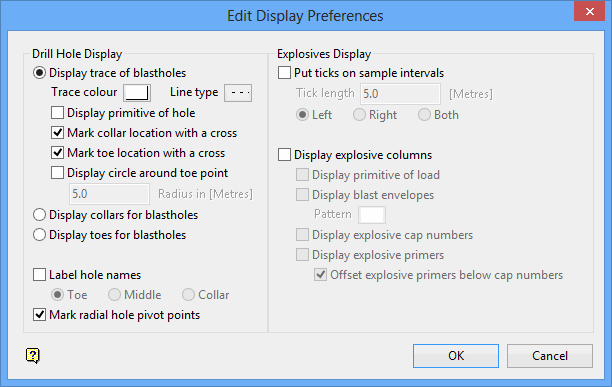Viewport: 612px width, 387px height.
Task: Open the Pattern swatch box
Action: pyautogui.click(x=372, y=215)
